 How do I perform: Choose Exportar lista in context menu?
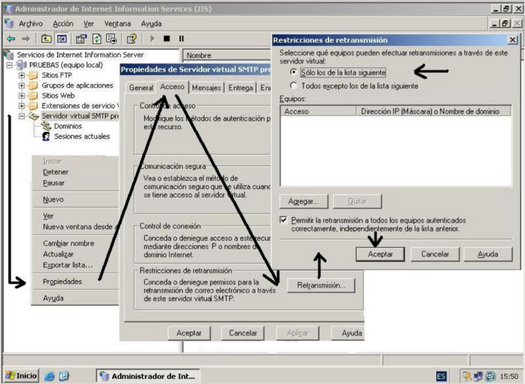pos(67,265)
